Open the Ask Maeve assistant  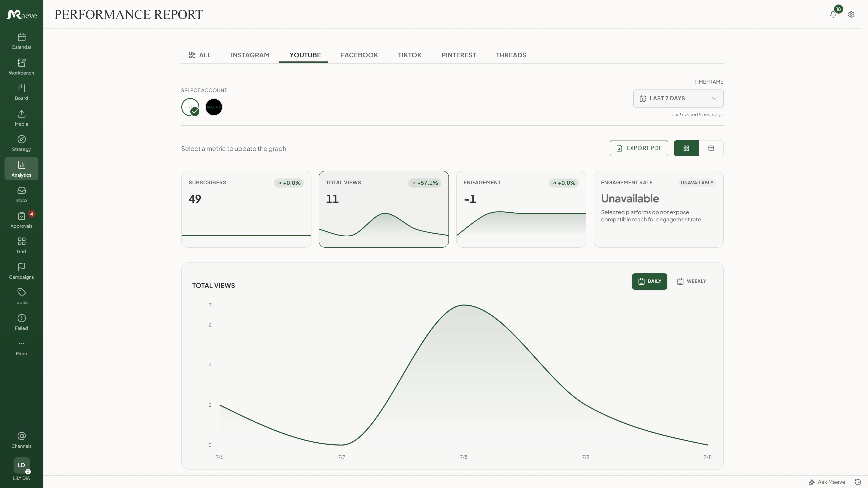tap(827, 482)
